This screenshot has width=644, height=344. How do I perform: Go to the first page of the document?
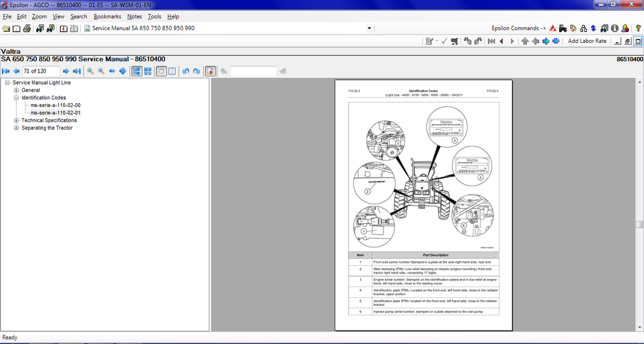click(x=6, y=71)
